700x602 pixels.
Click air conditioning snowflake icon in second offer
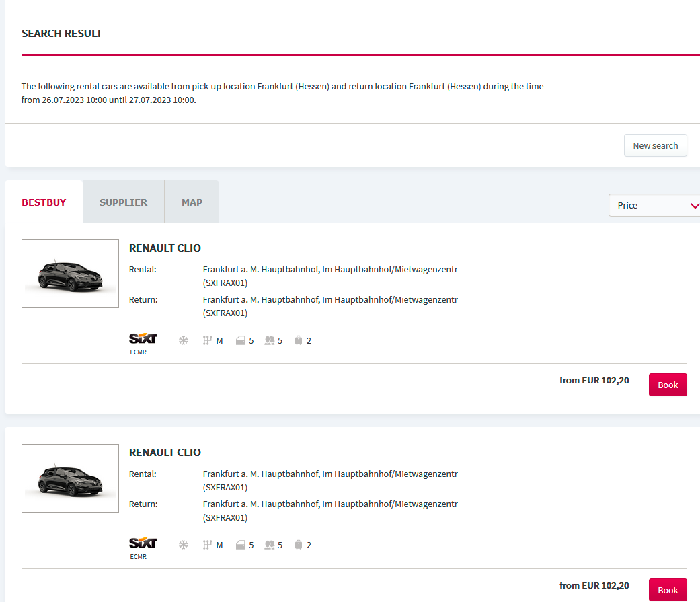coord(183,545)
